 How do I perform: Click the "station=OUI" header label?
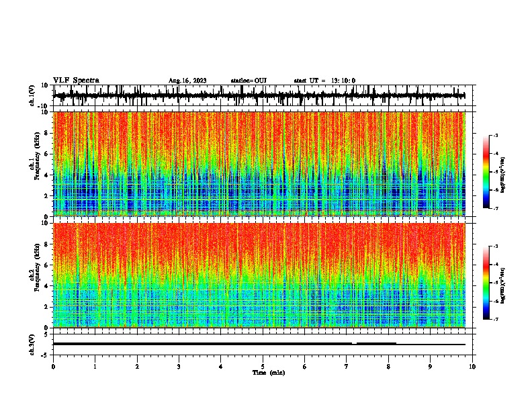coord(249,81)
